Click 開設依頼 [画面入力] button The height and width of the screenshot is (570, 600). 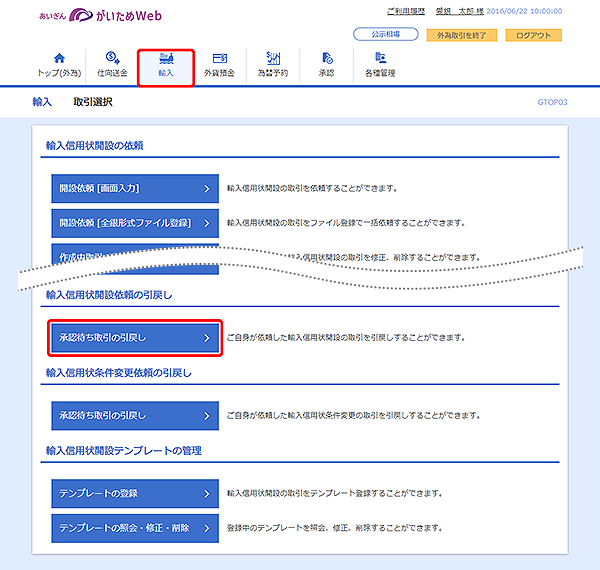coord(135,189)
